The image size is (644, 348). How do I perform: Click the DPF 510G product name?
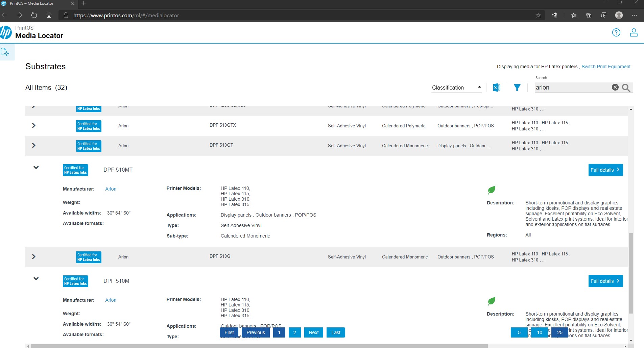[220, 256]
